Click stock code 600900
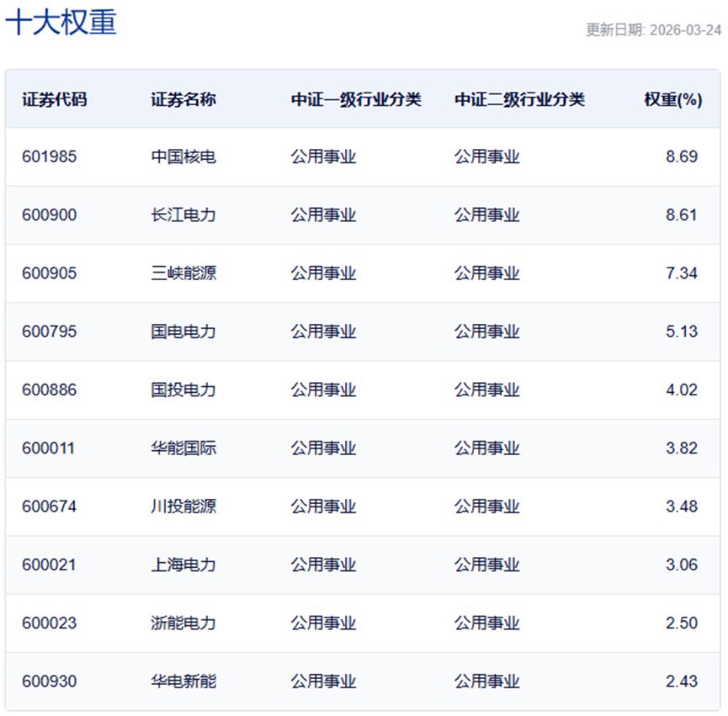Image resolution: width=728 pixels, height=716 pixels. [x=49, y=215]
